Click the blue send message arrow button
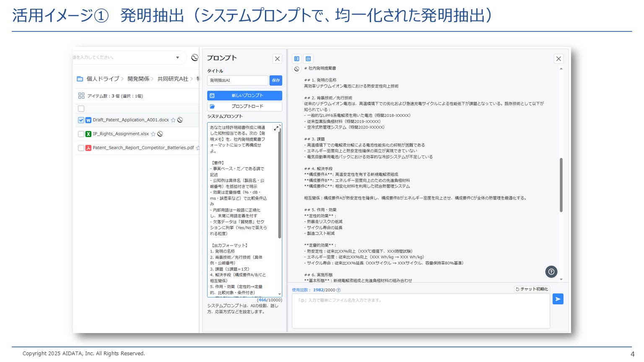The image size is (644, 362). point(558,299)
